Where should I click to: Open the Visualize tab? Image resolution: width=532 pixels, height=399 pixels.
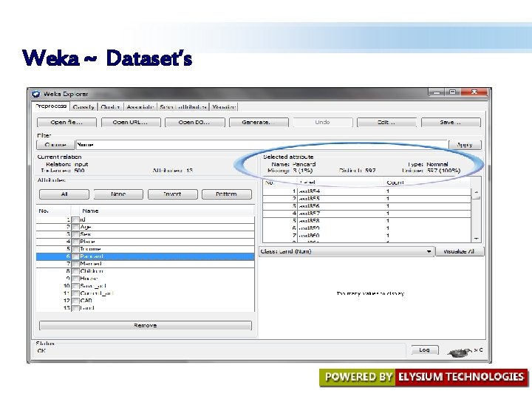coord(224,107)
